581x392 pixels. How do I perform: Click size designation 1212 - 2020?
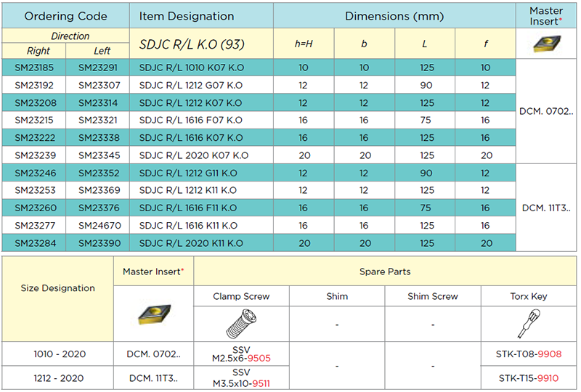tap(59, 378)
